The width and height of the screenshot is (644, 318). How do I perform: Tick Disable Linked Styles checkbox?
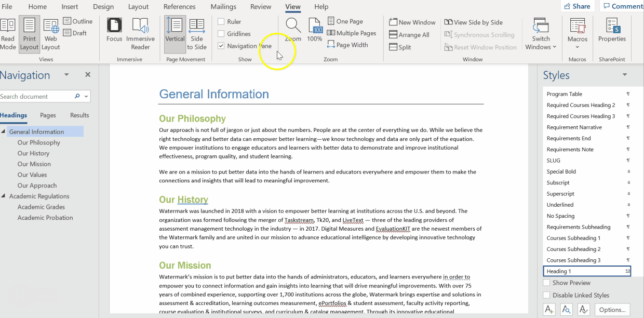[546, 295]
